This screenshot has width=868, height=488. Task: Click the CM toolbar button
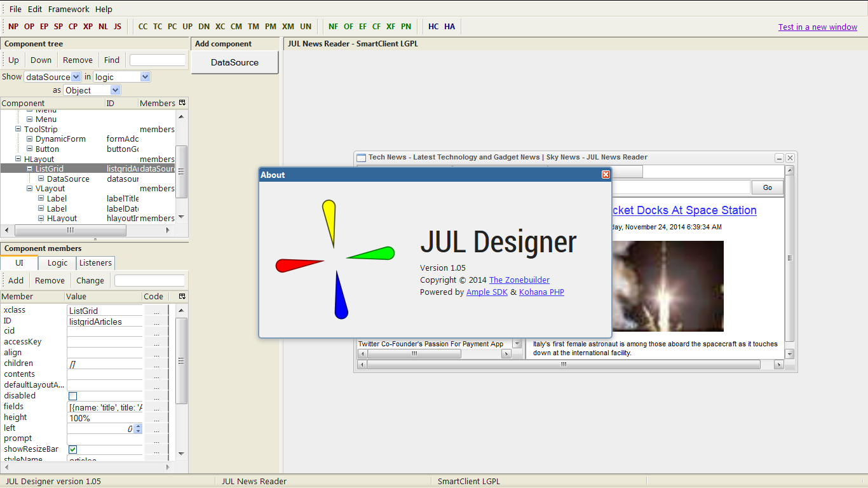[236, 26]
